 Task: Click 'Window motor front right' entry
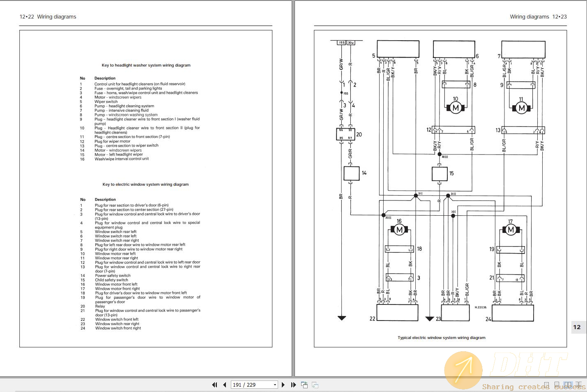point(117,289)
